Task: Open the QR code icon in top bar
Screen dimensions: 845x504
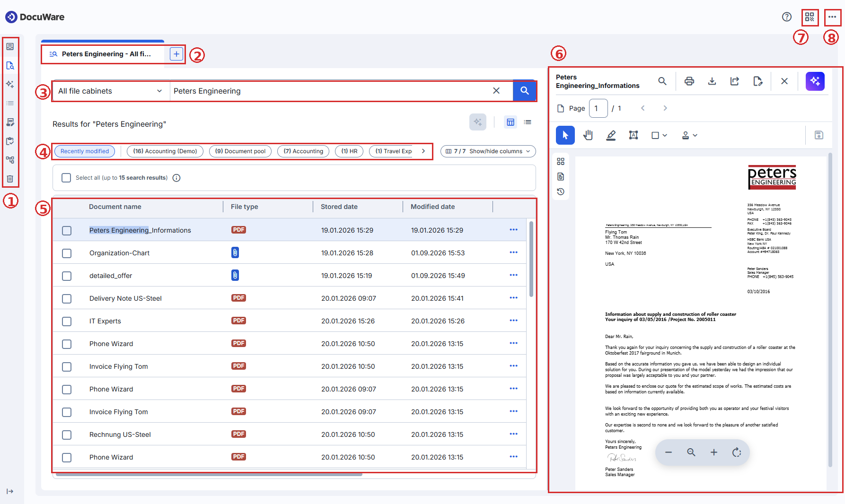Action: coord(810,17)
